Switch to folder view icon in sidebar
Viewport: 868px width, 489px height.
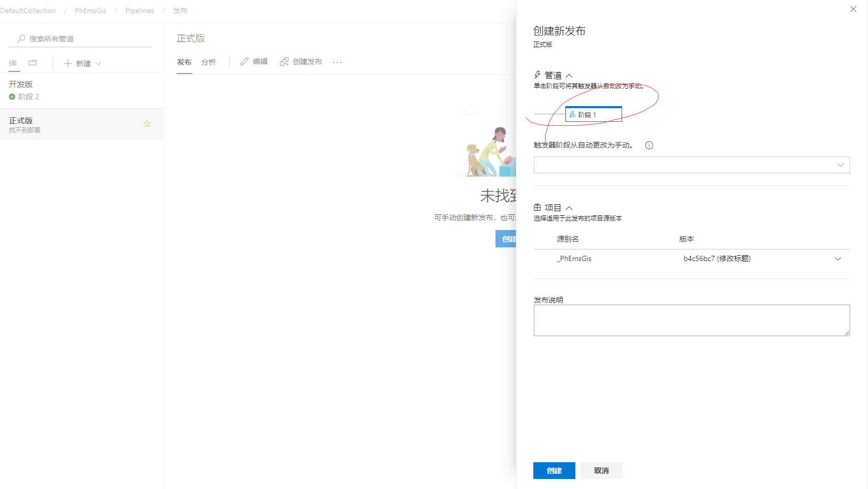tap(33, 63)
